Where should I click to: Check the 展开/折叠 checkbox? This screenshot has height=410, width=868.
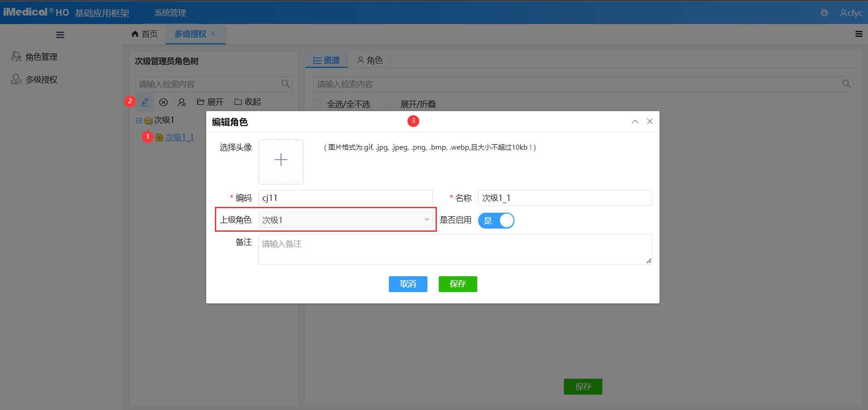pyautogui.click(x=391, y=104)
